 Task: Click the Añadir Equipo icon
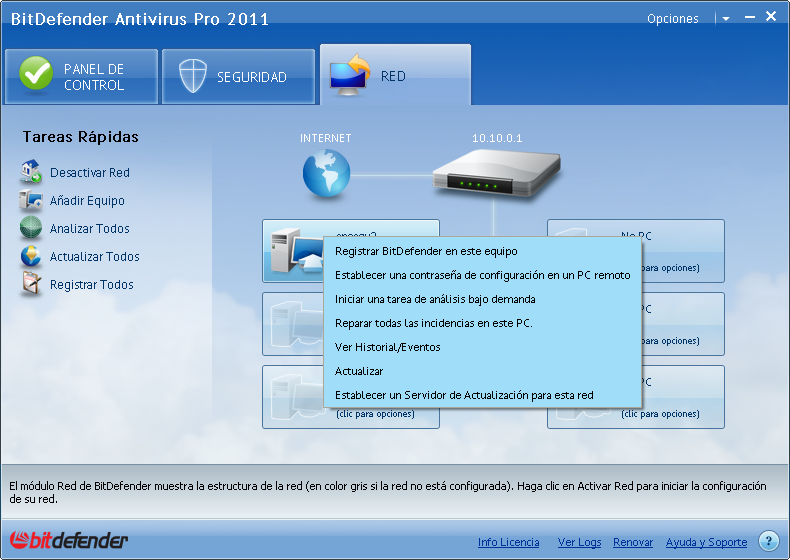coord(31,200)
